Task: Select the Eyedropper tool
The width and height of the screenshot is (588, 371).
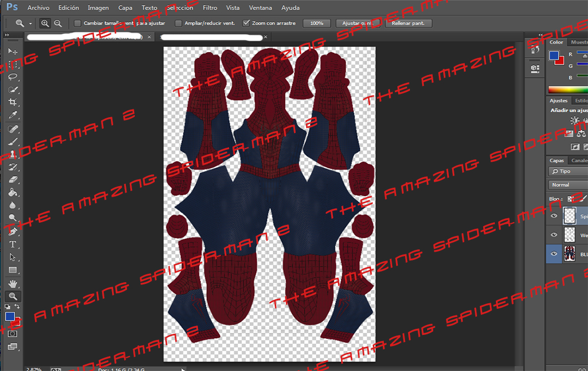Action: (13, 116)
